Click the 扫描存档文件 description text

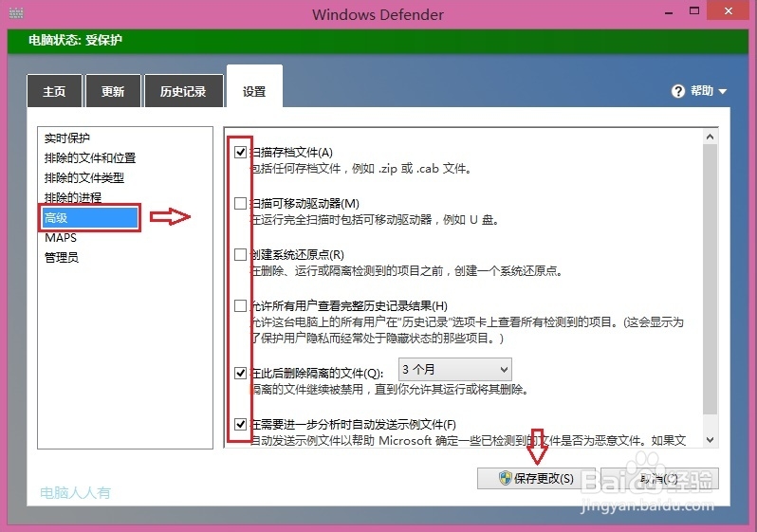(360, 169)
